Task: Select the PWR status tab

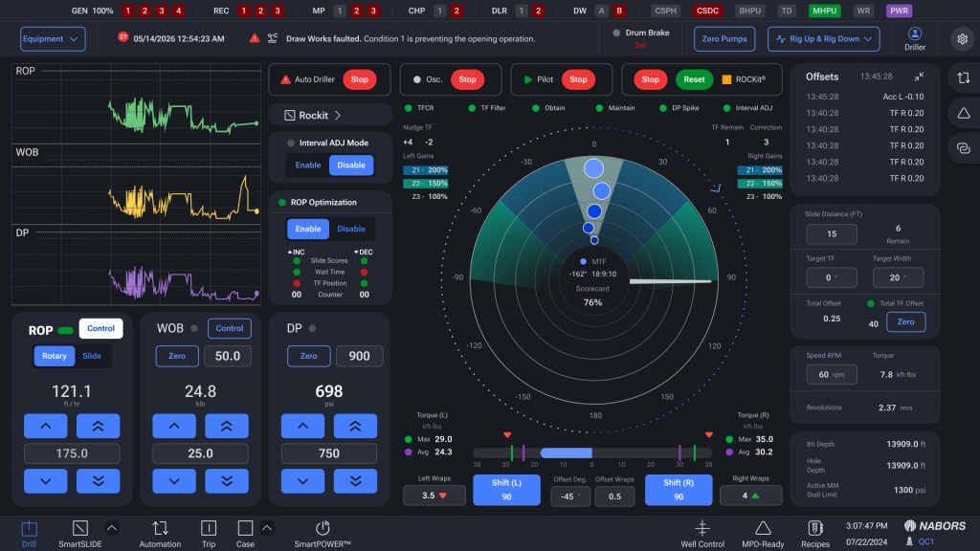Action: pyautogui.click(x=899, y=11)
